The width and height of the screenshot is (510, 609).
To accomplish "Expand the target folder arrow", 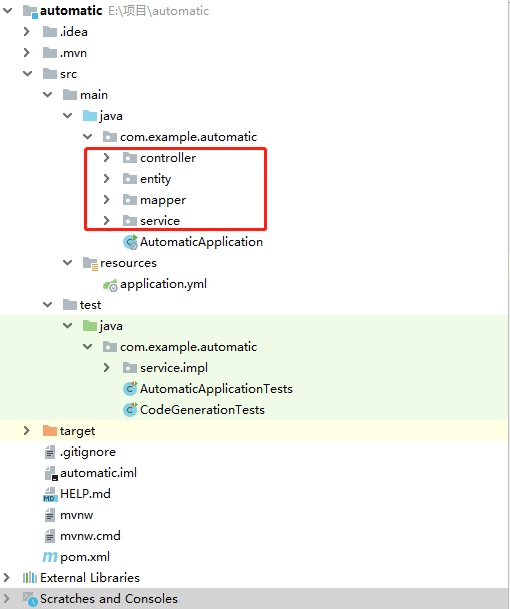I will pos(26,430).
